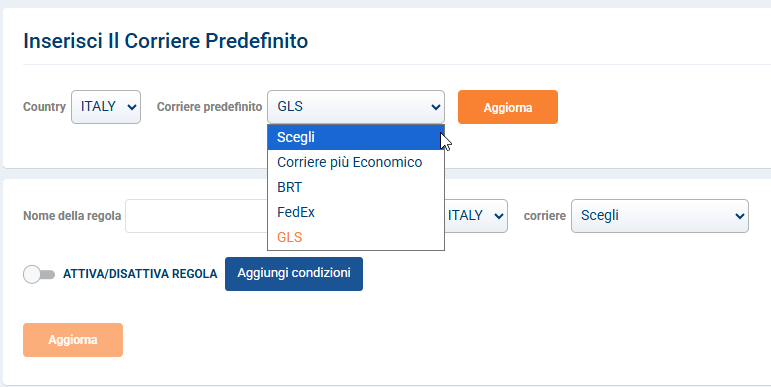Click the lowercase corriere label

tap(545, 216)
